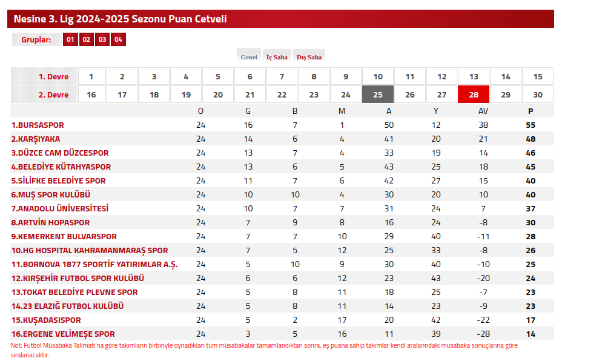Go to week 30 standings
The height and width of the screenshot is (364, 602).
point(537,95)
